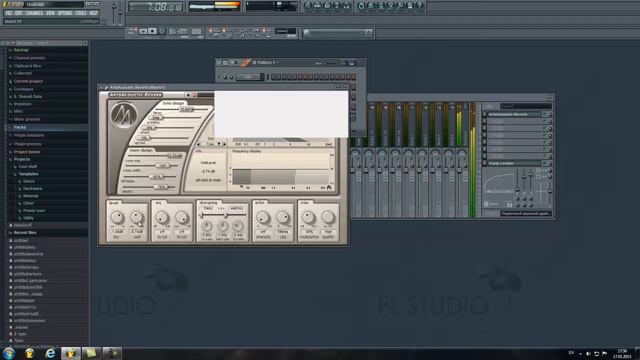Expand the Mixer presets folder

(27, 119)
